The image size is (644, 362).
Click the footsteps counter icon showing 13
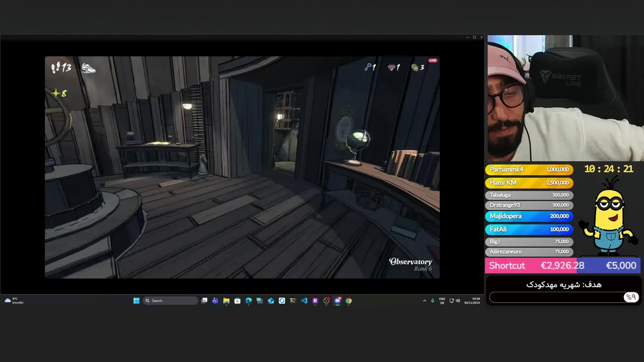(x=56, y=67)
